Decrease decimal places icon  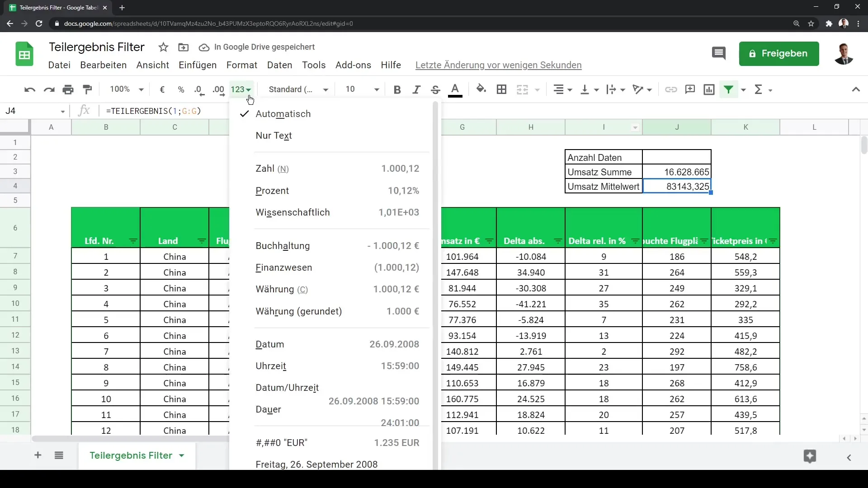click(199, 90)
